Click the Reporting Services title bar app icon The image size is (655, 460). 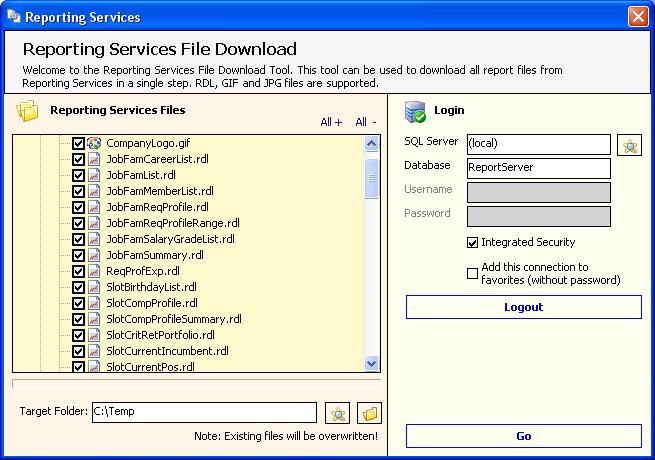tap(13, 17)
